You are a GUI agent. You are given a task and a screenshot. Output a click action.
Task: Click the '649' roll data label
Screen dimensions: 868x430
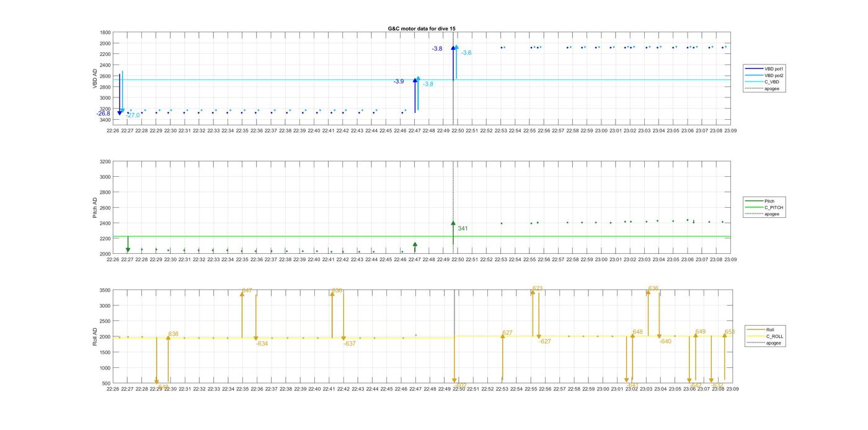701,331
